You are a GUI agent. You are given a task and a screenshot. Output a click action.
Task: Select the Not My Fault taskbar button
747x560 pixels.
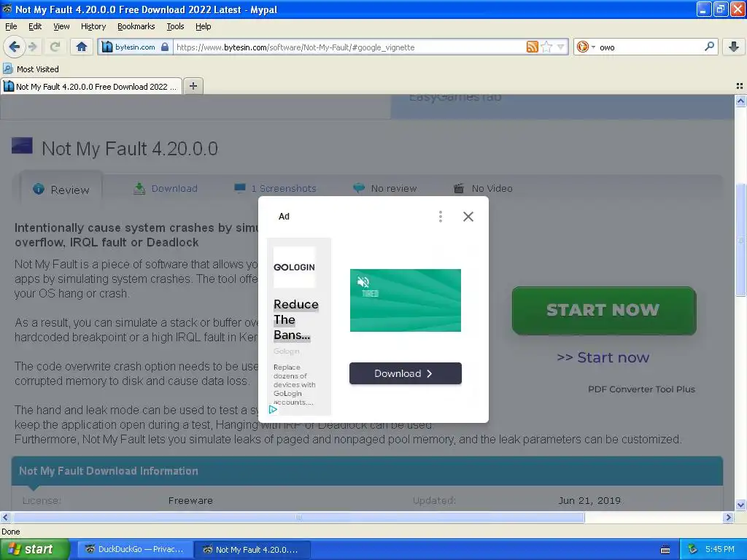coord(252,549)
